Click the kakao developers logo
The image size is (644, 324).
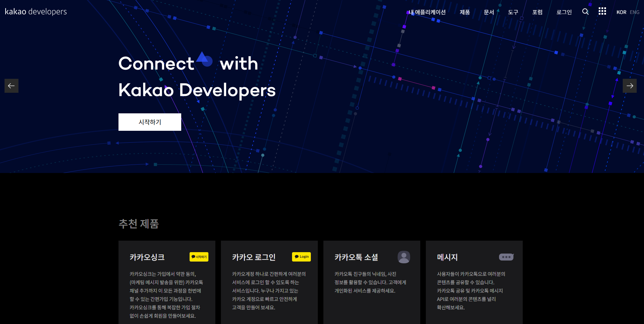pyautogui.click(x=36, y=12)
